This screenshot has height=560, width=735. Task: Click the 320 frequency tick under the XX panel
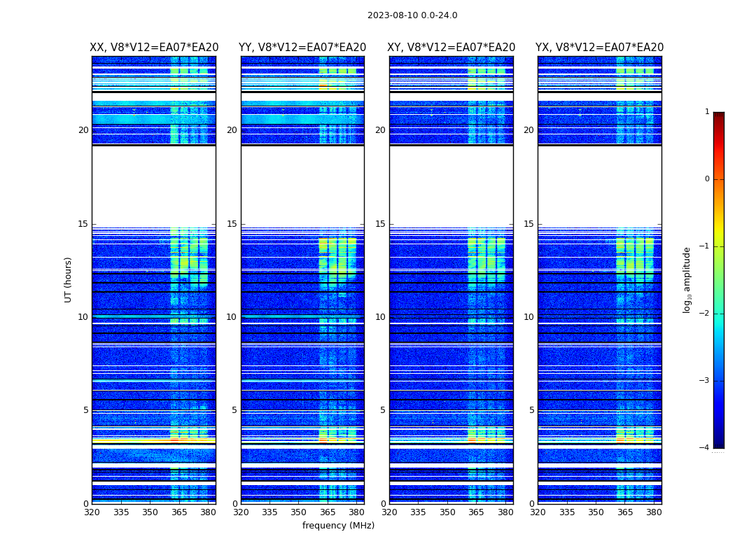tap(92, 512)
